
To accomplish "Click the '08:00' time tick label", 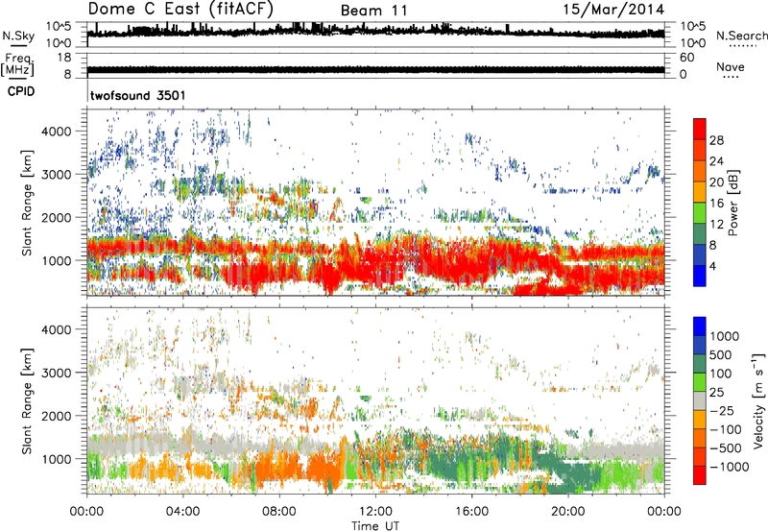I will 279,512.
